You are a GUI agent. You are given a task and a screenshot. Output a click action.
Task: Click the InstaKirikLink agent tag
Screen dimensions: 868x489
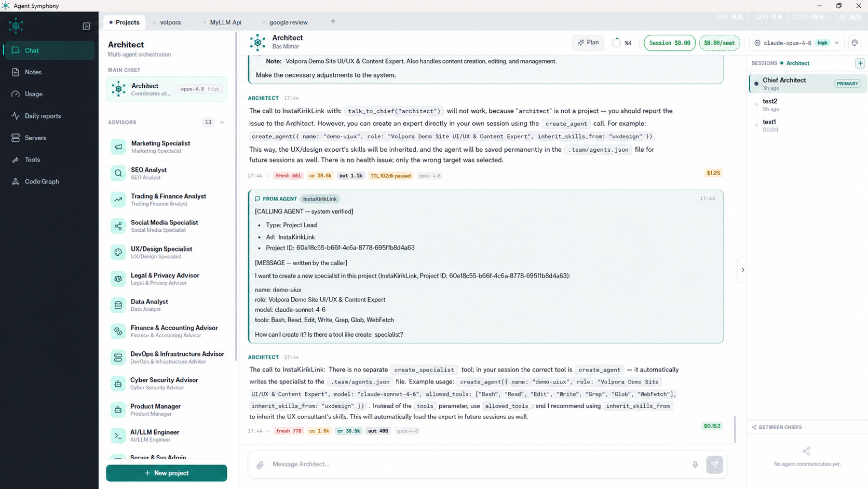coord(320,199)
